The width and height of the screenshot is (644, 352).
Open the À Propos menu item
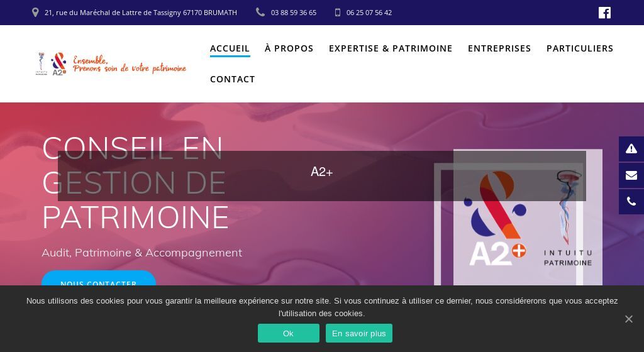coord(289,48)
